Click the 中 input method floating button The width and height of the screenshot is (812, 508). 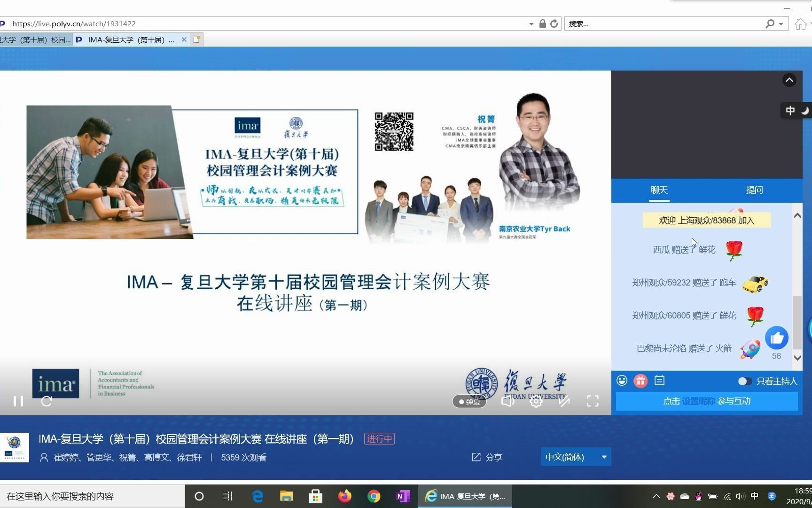(790, 111)
